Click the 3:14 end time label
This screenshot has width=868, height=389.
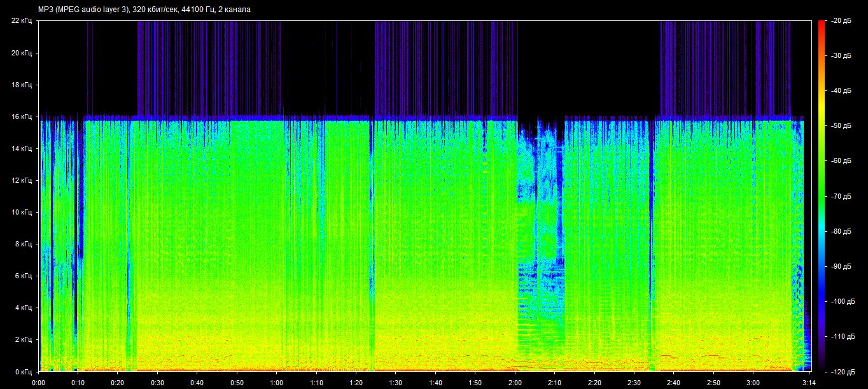pos(808,383)
